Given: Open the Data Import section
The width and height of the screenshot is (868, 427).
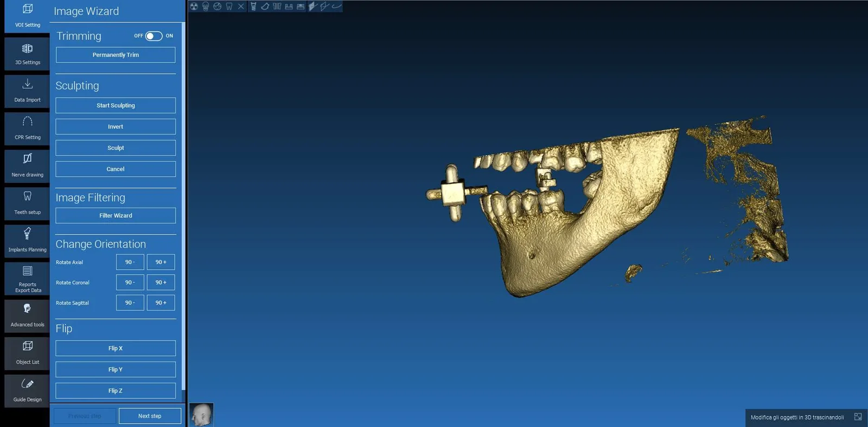Looking at the screenshot, I should click(27, 91).
